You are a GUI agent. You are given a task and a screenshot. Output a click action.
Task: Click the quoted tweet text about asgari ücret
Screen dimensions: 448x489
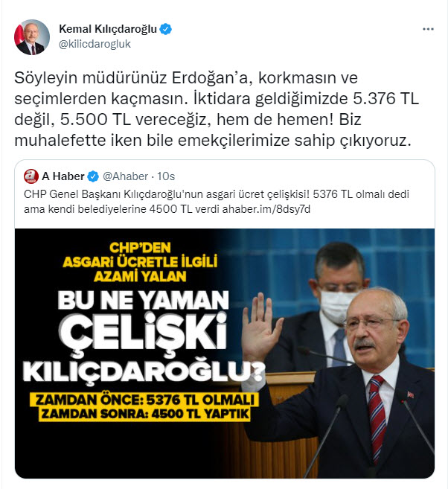(x=217, y=202)
